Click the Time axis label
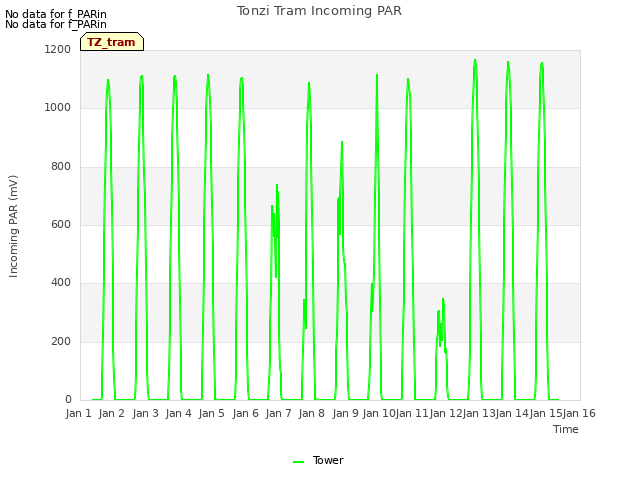The height and width of the screenshot is (480, 640). [x=565, y=429]
